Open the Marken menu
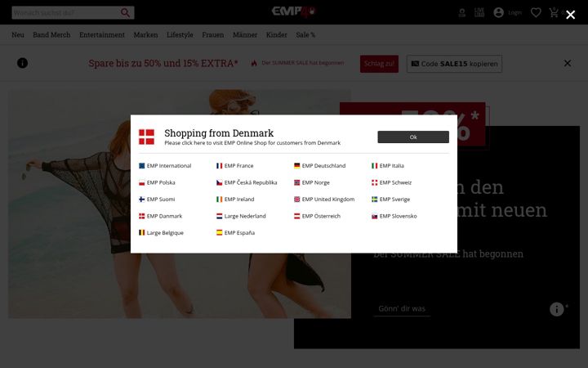 point(145,34)
